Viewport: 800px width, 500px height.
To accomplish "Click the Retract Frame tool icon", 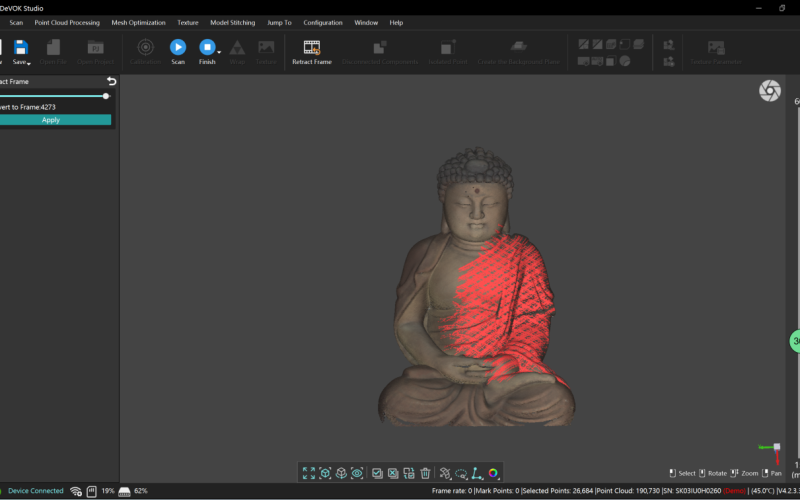I will [x=311, y=47].
